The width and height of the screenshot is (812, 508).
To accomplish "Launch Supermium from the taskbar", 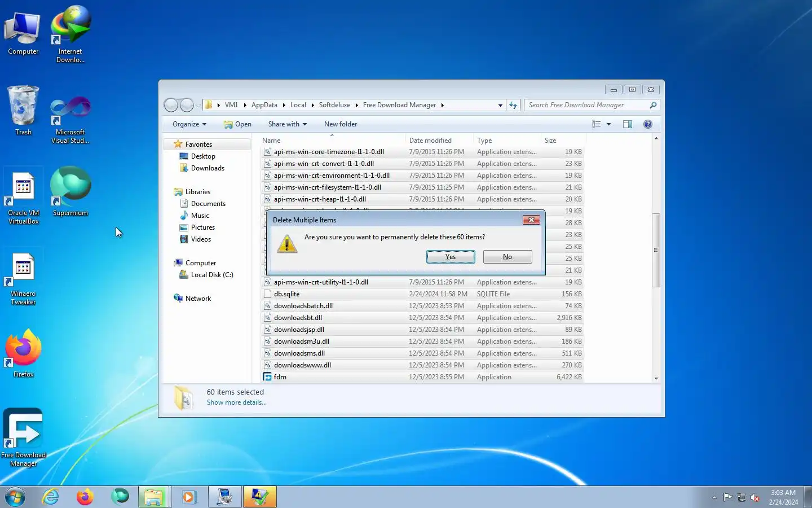I will pyautogui.click(x=120, y=497).
